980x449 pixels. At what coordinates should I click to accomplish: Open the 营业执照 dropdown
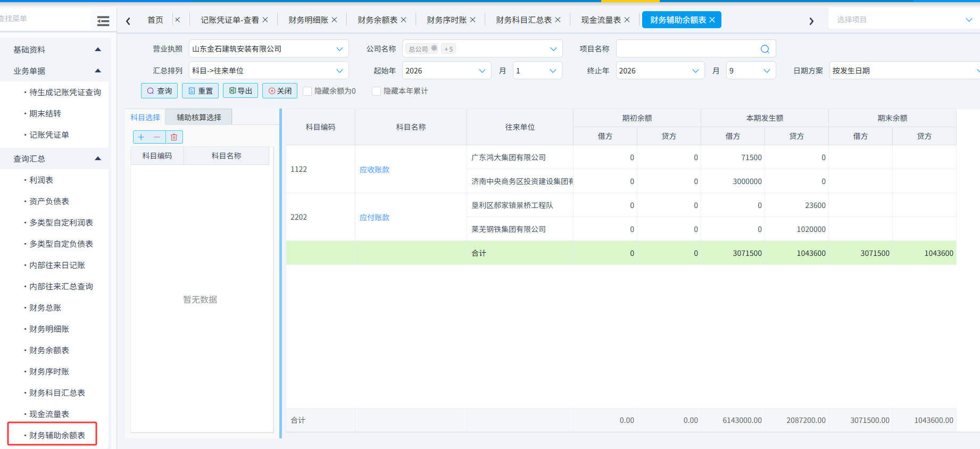pyautogui.click(x=269, y=49)
